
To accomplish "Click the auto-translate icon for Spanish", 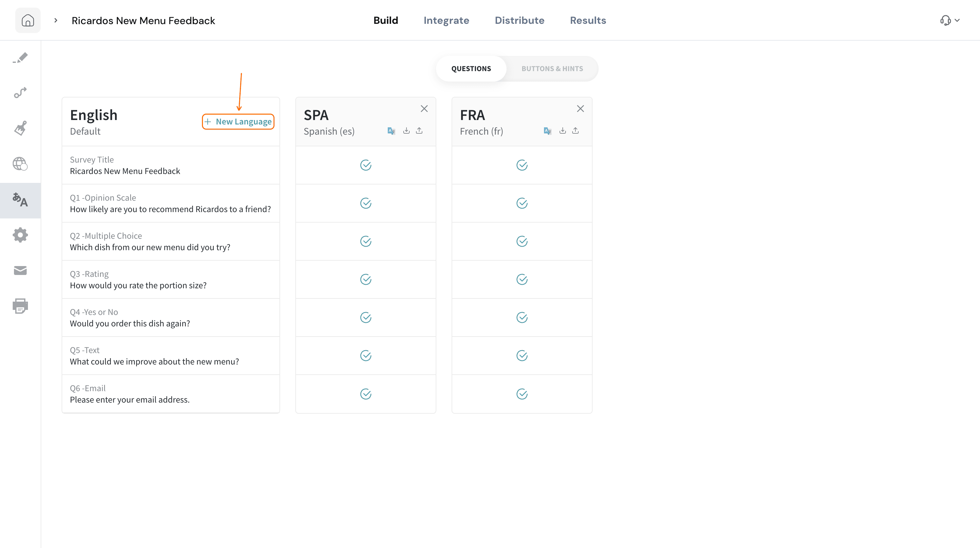I will click(x=391, y=131).
